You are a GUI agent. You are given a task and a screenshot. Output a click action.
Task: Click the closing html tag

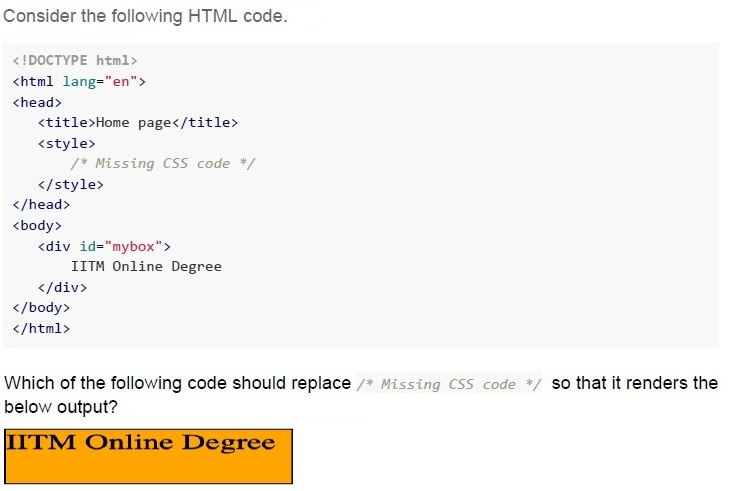tap(41, 329)
